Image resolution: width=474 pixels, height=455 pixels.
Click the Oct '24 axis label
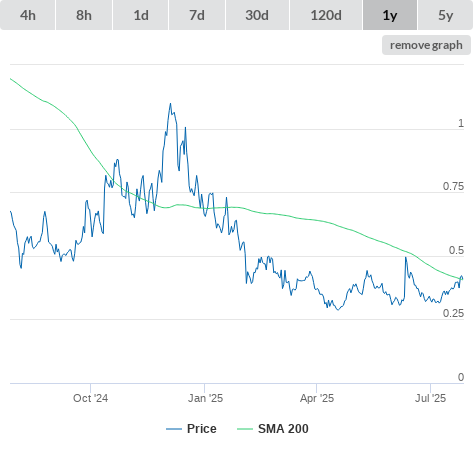pyautogui.click(x=90, y=398)
